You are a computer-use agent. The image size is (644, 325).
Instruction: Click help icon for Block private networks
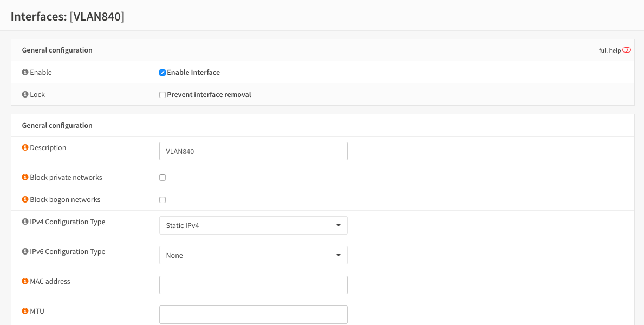point(25,177)
